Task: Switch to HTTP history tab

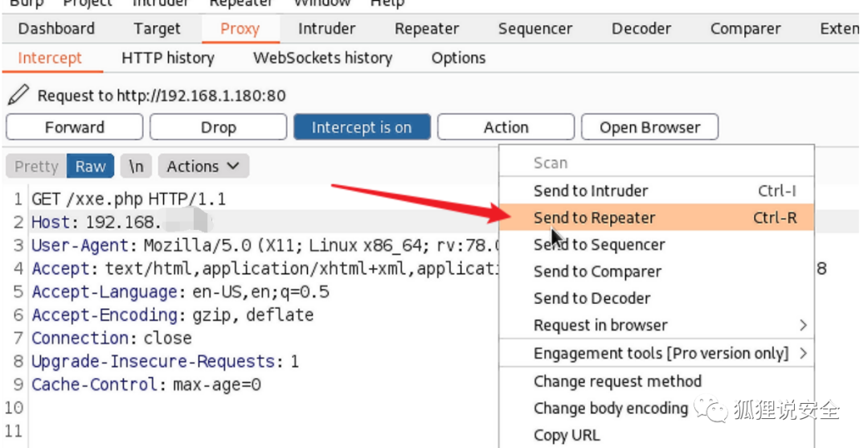Action: 168,58
